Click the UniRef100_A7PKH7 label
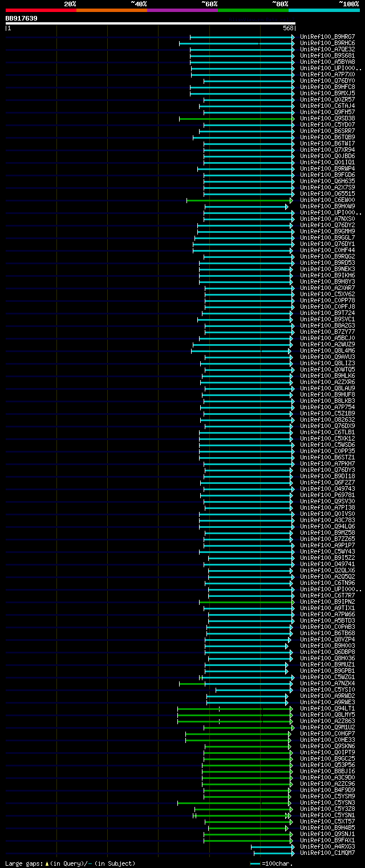The height and width of the screenshot is (868, 365). pyautogui.click(x=327, y=463)
